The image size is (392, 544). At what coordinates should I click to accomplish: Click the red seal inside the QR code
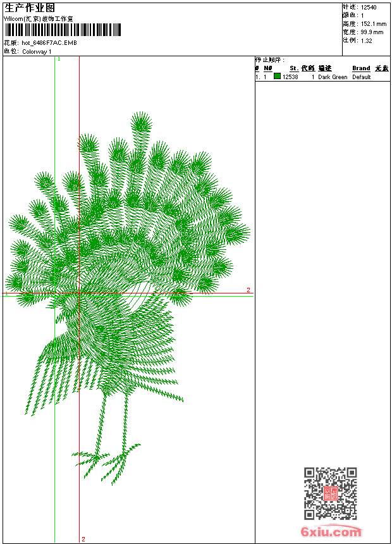point(330,493)
